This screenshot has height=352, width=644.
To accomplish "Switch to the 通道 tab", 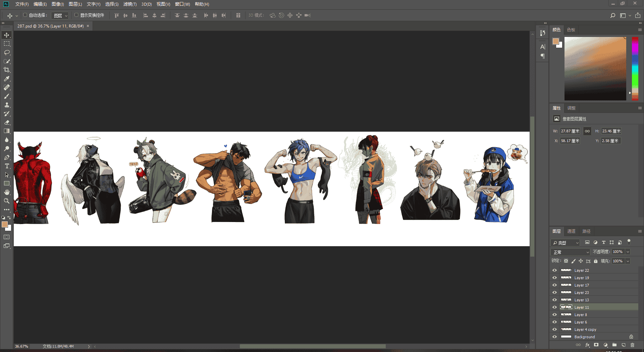I will pos(571,231).
